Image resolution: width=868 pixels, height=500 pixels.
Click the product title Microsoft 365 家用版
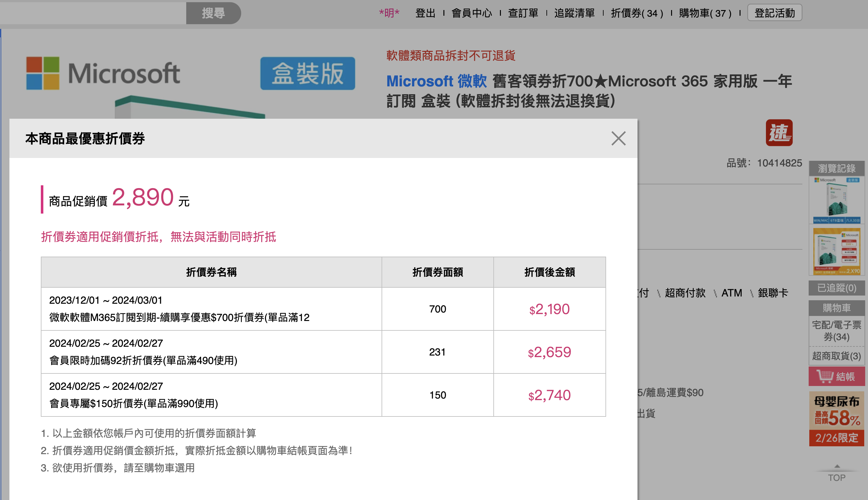(589, 91)
